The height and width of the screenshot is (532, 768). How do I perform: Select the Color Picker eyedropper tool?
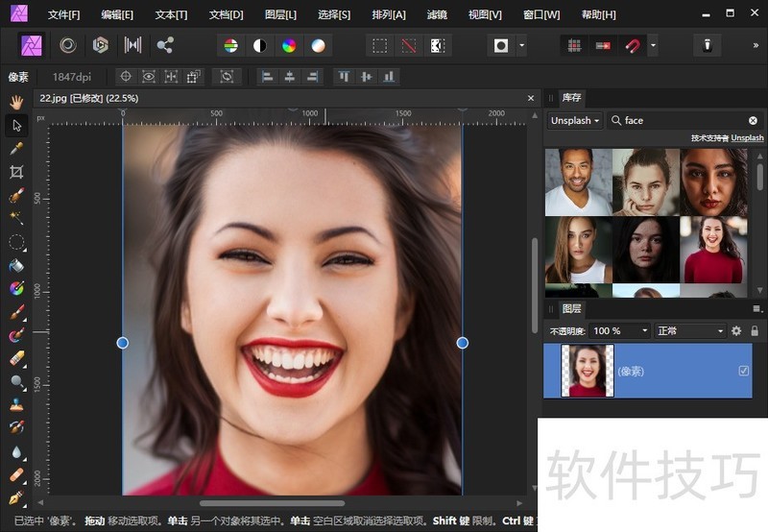point(16,149)
